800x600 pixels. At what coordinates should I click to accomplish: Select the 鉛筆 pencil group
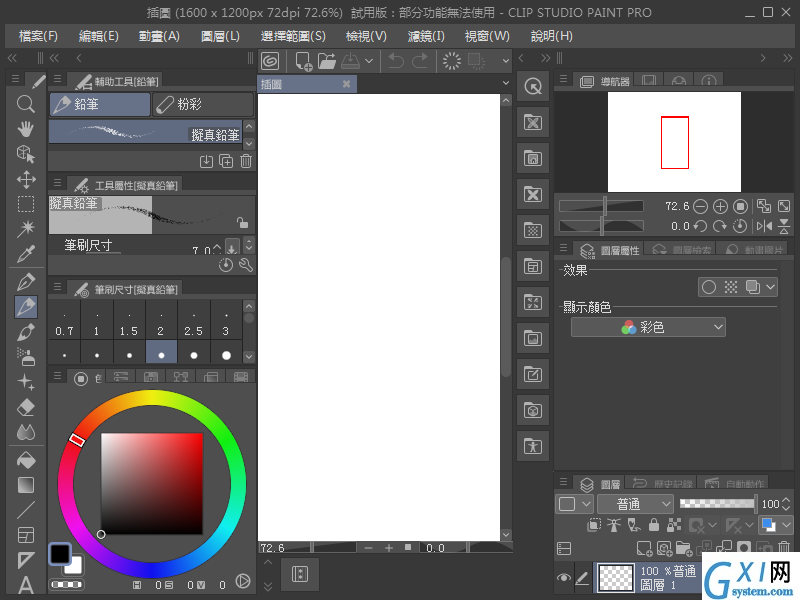tap(100, 104)
